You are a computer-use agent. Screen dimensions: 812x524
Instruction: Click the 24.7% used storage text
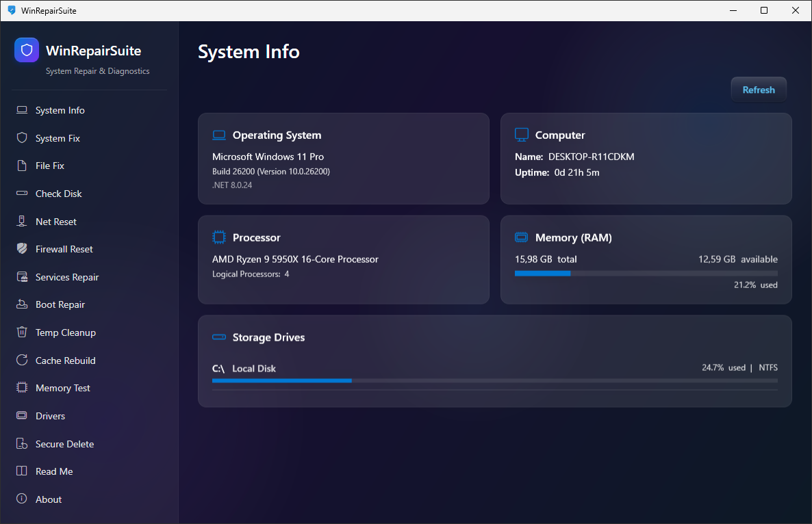click(724, 368)
